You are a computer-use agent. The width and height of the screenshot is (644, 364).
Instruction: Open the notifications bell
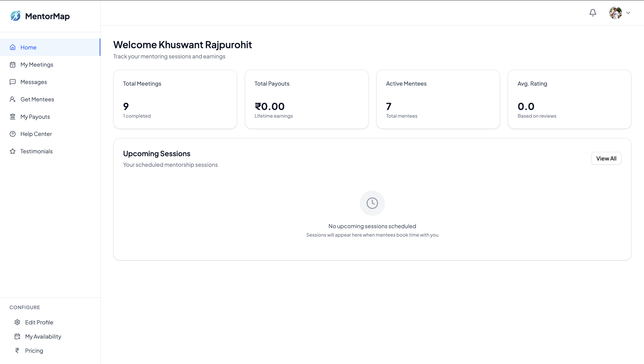tap(592, 13)
